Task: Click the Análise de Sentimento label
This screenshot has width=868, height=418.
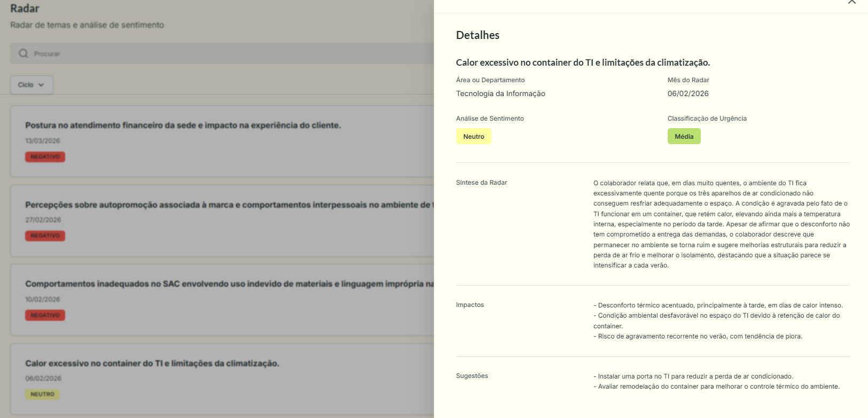Action: 490,119
